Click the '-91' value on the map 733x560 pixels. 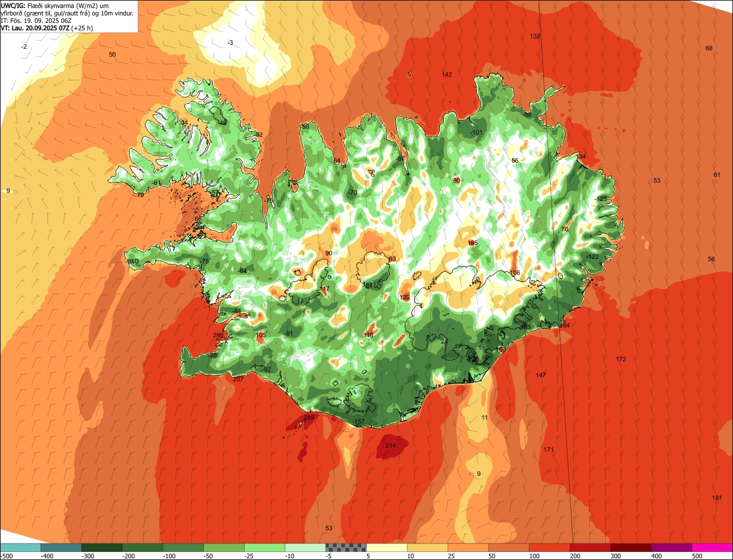(289, 333)
